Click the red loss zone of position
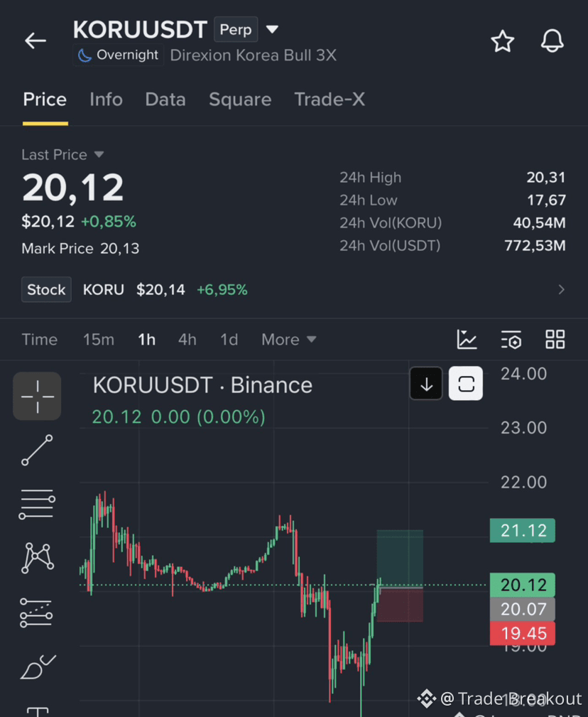 [400, 605]
